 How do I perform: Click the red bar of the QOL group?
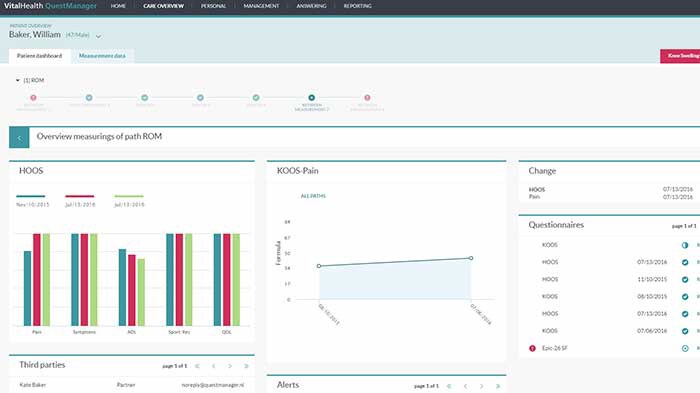pyautogui.click(x=227, y=280)
